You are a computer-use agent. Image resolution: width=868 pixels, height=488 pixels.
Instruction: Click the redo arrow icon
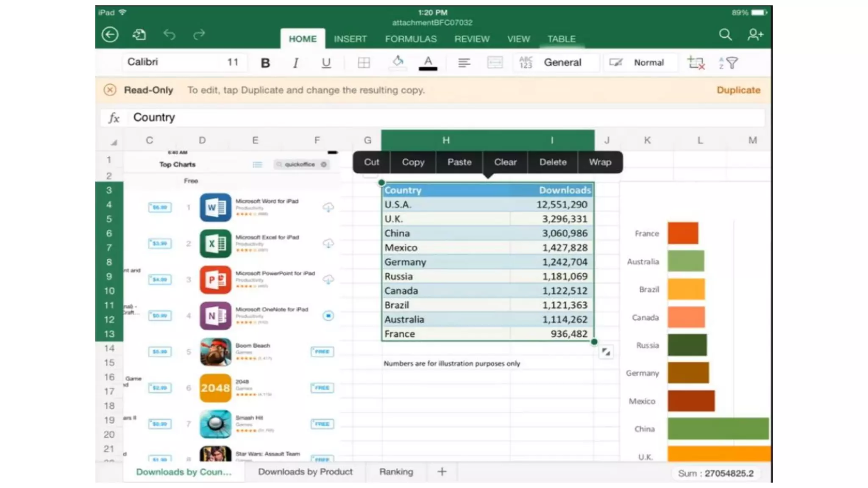pyautogui.click(x=199, y=35)
